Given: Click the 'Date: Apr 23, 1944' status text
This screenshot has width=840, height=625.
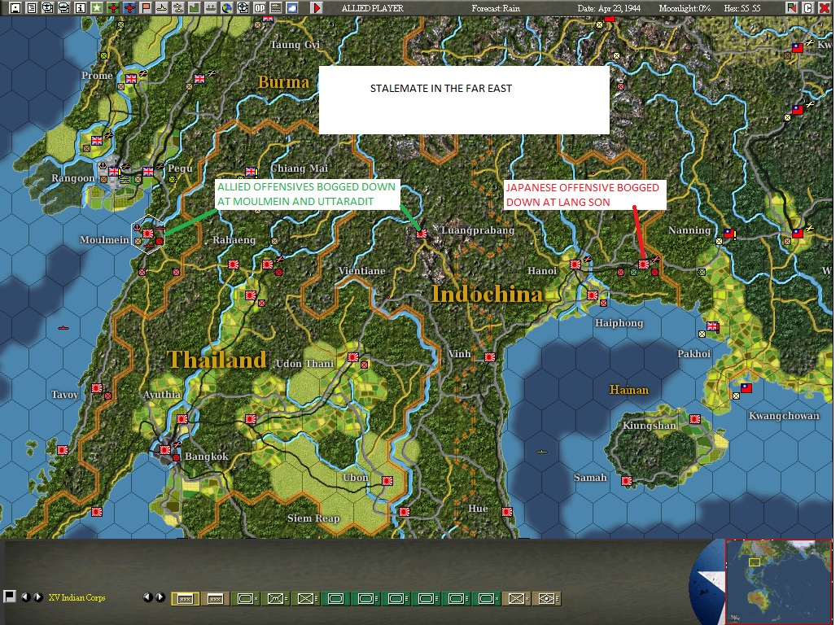Looking at the screenshot, I should point(609,8).
